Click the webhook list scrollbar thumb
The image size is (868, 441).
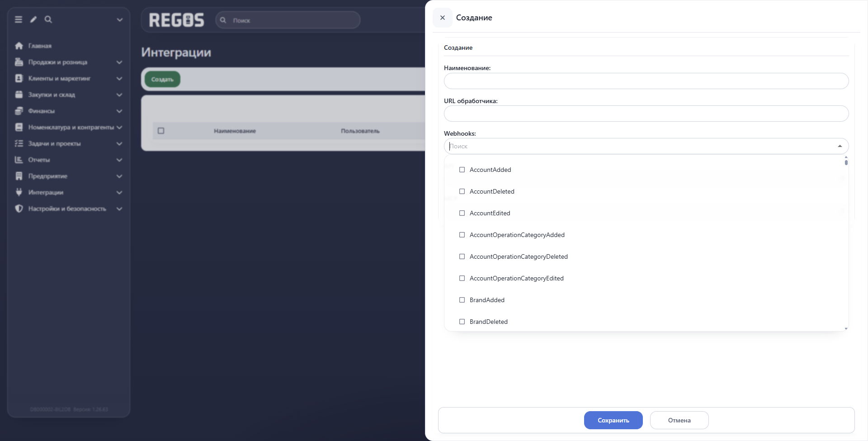(x=846, y=162)
